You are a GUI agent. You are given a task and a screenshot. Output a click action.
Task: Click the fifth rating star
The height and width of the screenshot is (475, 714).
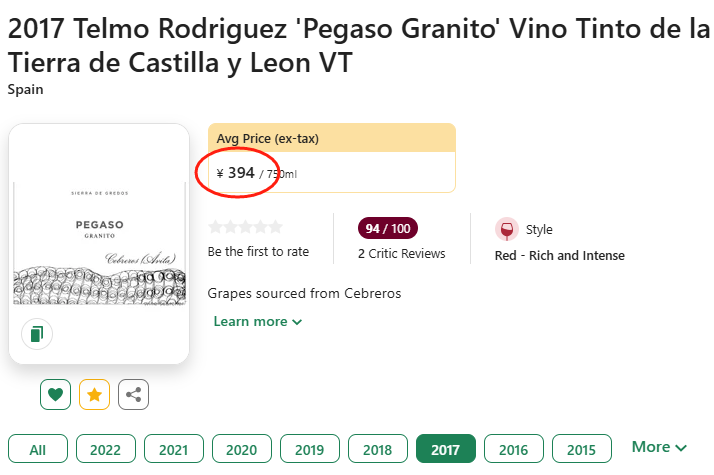click(276, 227)
